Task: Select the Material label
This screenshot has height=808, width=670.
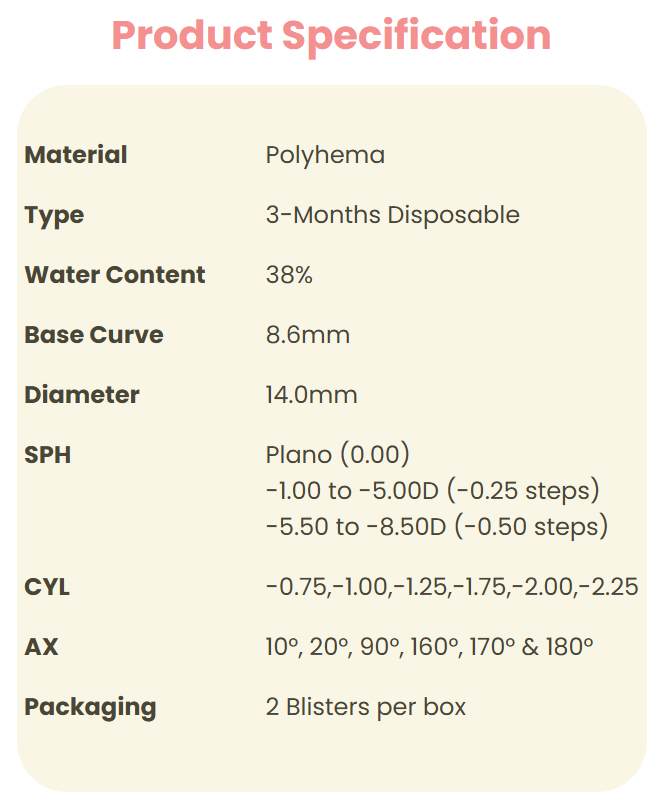Action: 76,155
